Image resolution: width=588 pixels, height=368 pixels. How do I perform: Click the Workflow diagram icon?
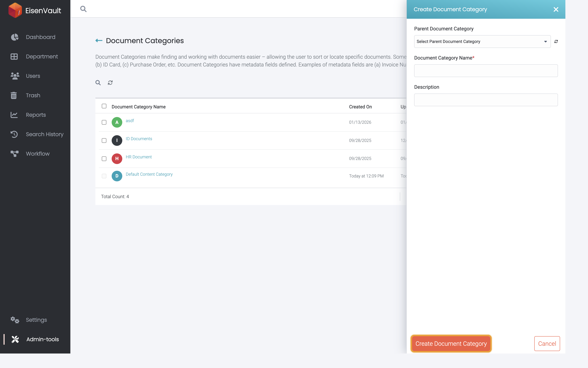pos(14,154)
